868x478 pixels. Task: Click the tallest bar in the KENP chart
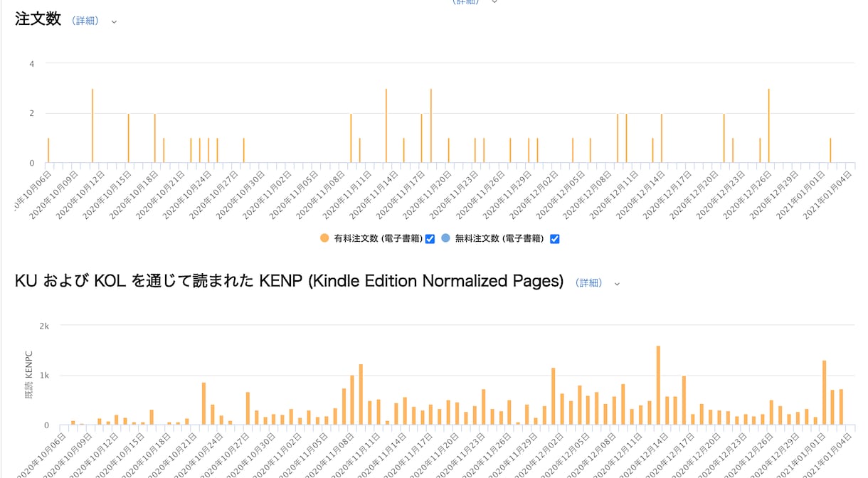click(x=658, y=386)
